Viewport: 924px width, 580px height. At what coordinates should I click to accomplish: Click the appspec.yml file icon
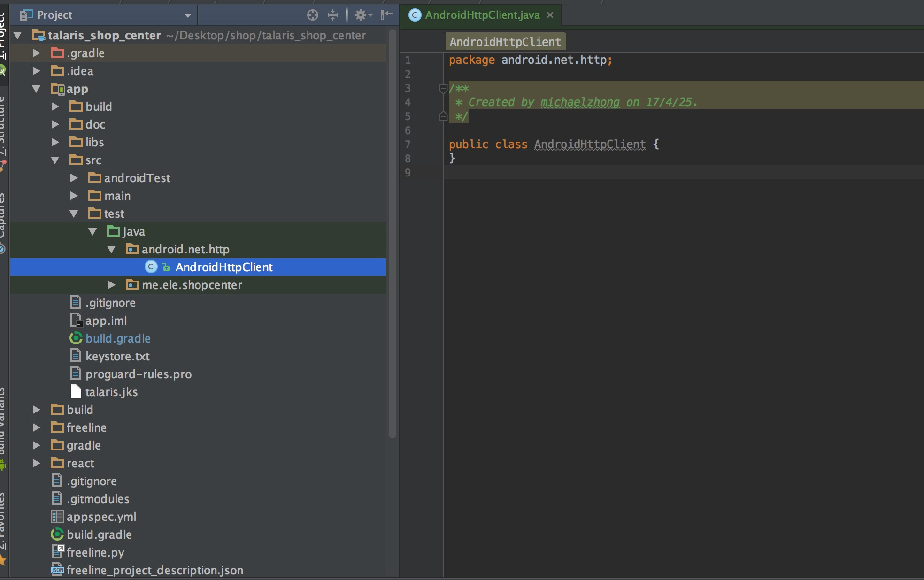pos(57,517)
